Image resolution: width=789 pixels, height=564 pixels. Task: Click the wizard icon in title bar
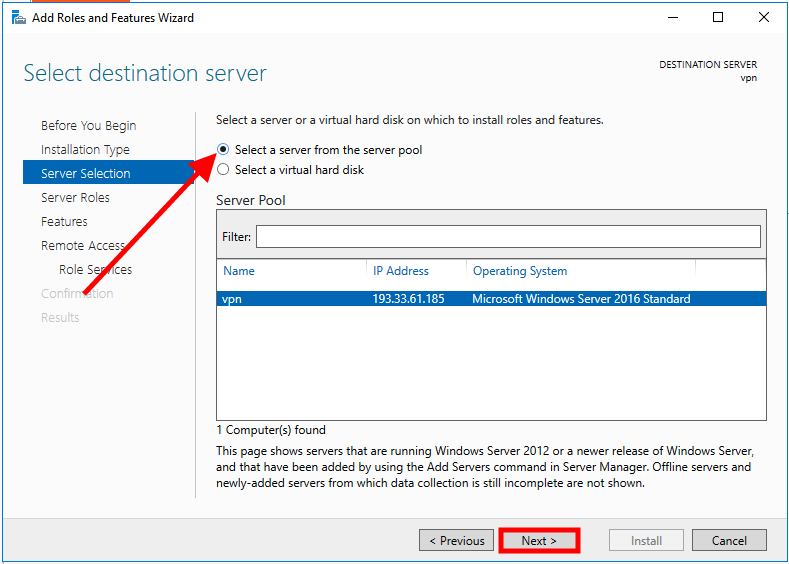click(16, 17)
